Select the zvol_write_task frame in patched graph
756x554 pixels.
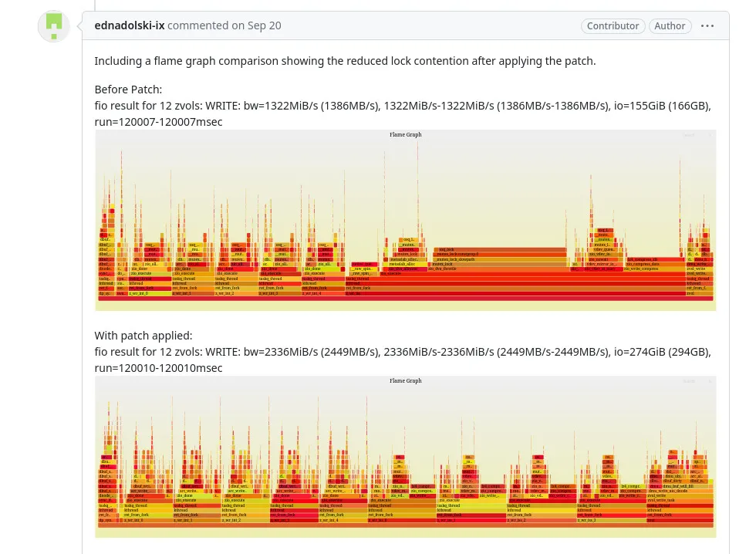680,501
